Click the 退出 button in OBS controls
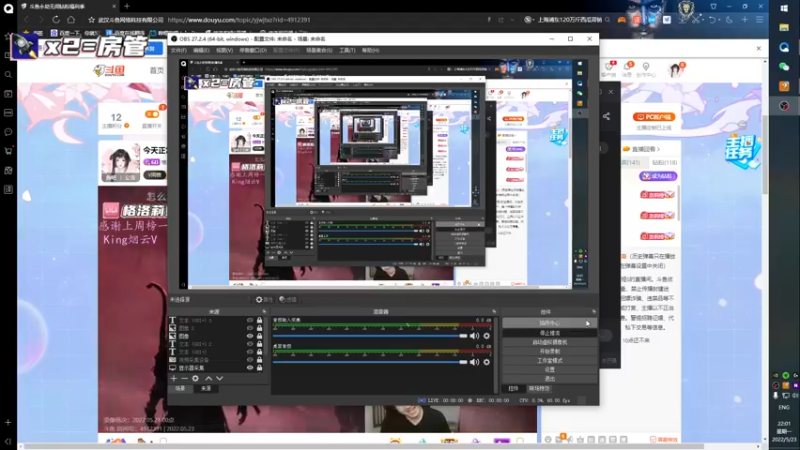The height and width of the screenshot is (450, 800). coord(549,379)
